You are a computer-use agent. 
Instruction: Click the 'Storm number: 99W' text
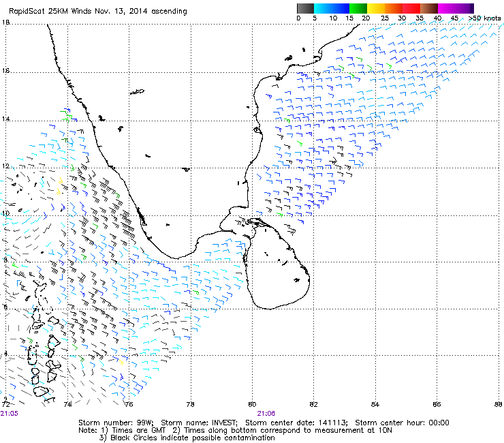pos(116,423)
